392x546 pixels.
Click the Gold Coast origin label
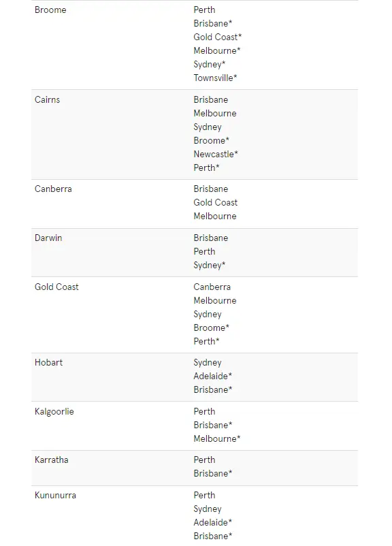pos(56,287)
